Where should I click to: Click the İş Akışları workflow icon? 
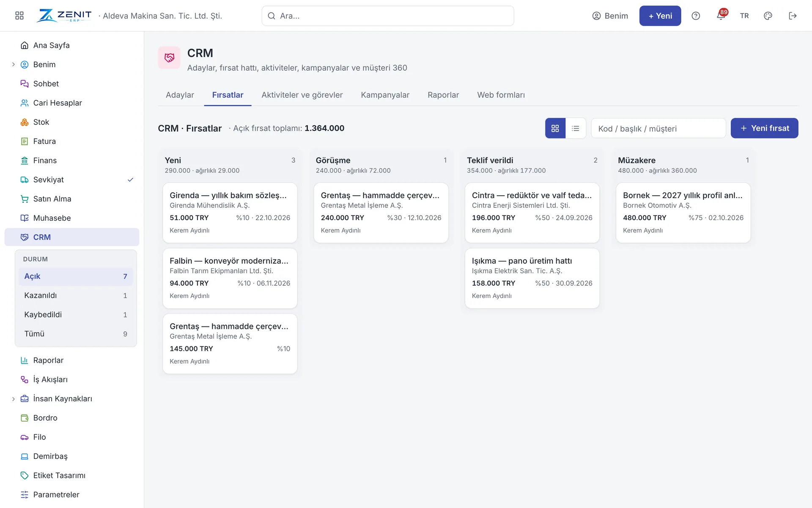tap(25, 380)
